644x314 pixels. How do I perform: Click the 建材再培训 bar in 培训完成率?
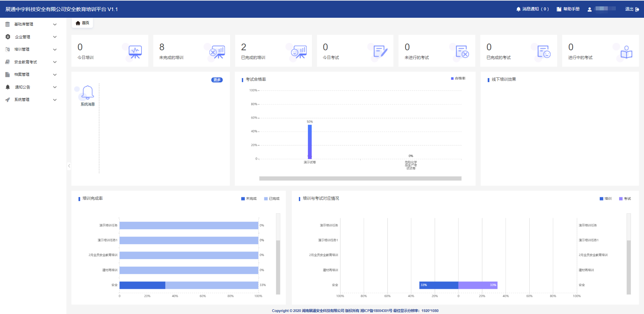coord(189,270)
